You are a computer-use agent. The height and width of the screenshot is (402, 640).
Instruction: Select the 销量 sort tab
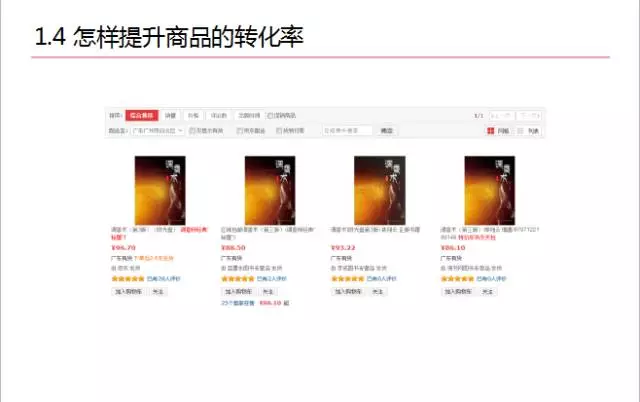pyautogui.click(x=170, y=115)
